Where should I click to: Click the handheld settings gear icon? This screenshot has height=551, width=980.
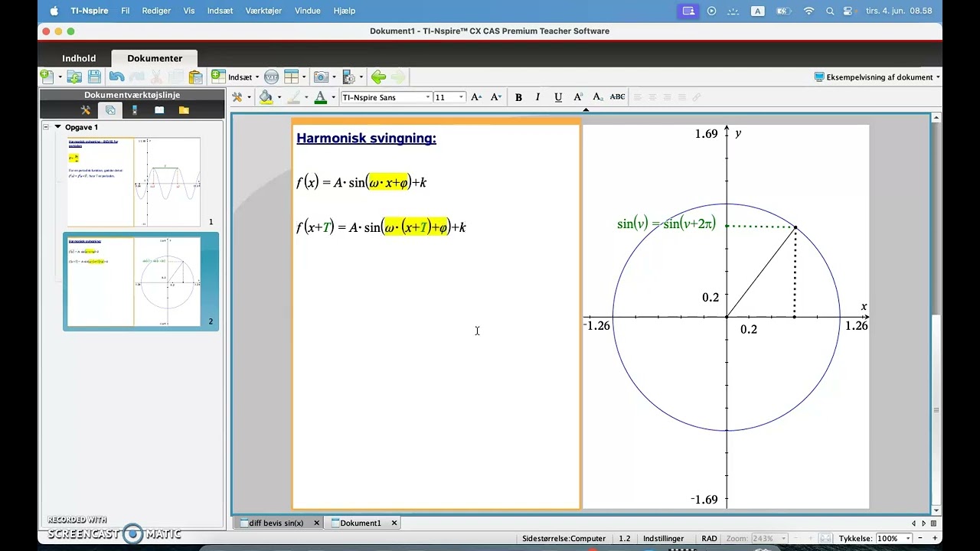click(350, 77)
